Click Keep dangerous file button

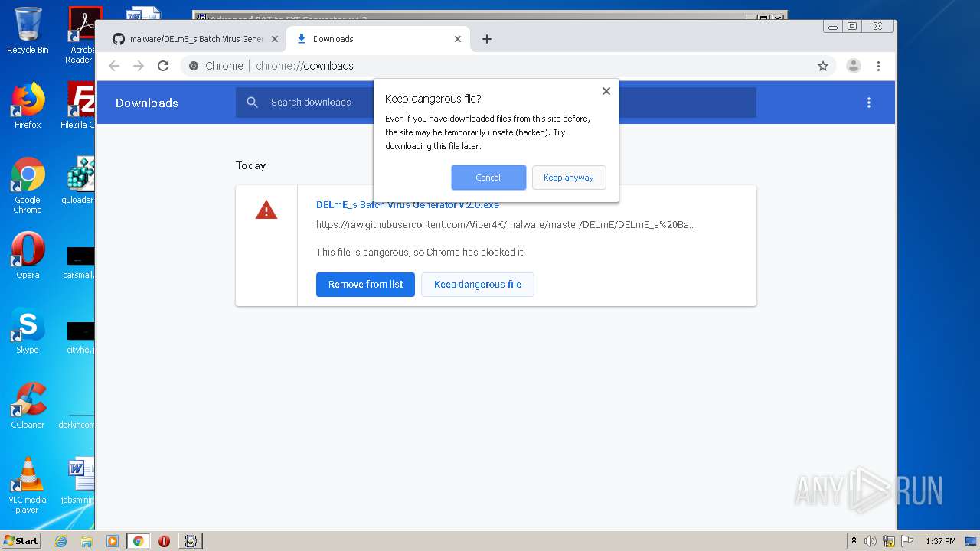pos(478,285)
